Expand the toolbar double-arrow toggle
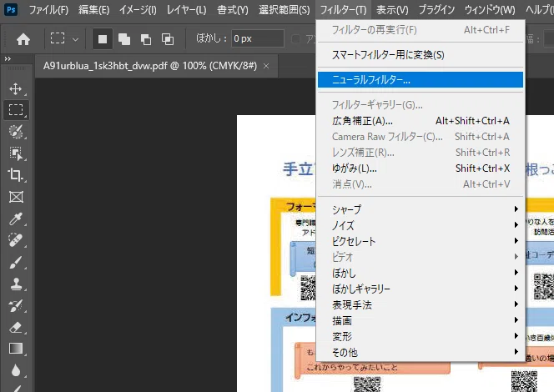This screenshot has width=554, height=392. tap(8, 59)
